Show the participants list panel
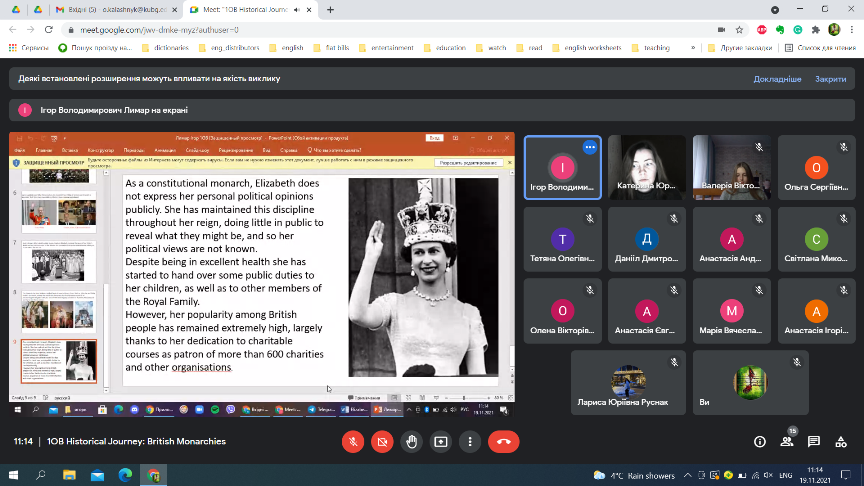864x486 pixels. coord(787,441)
